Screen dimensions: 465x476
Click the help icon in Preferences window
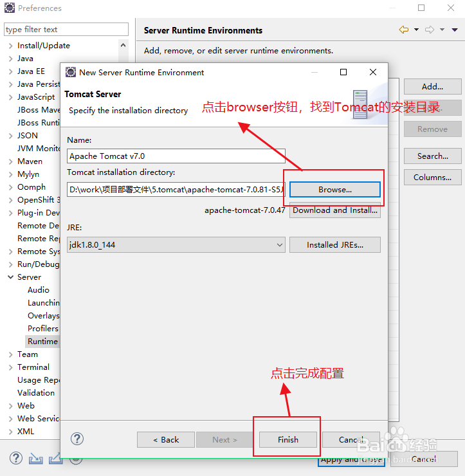(x=16, y=458)
